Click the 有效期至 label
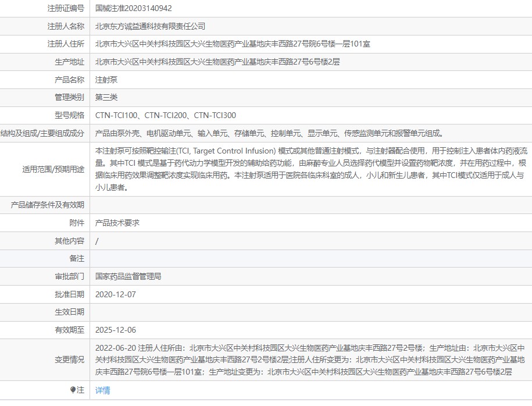This screenshot has width=532, height=406. tap(70, 330)
